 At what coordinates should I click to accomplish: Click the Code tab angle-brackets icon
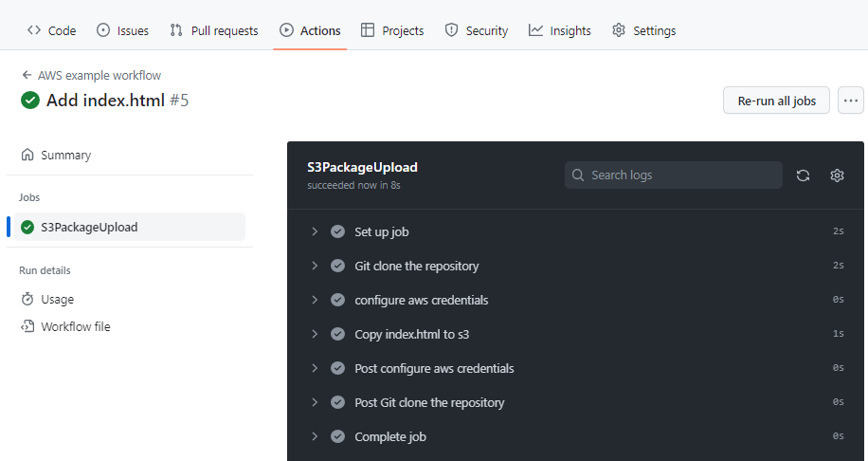[34, 30]
